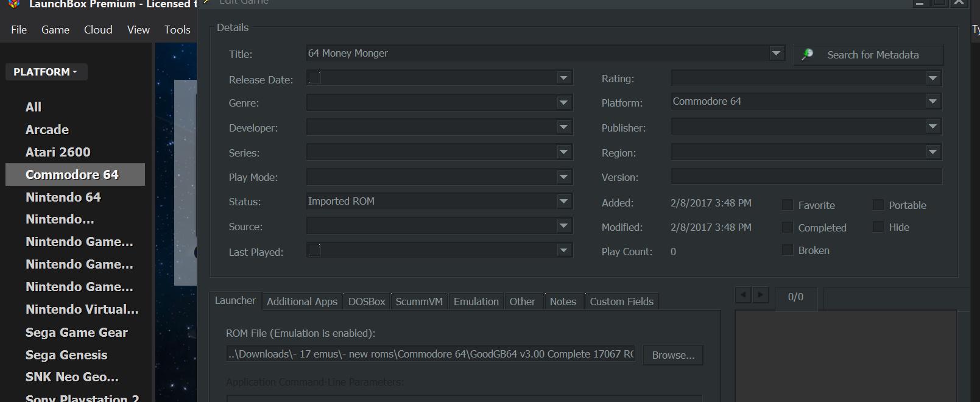Screen dimensions: 980x402
Task: Open the Source dropdown
Action: [564, 226]
